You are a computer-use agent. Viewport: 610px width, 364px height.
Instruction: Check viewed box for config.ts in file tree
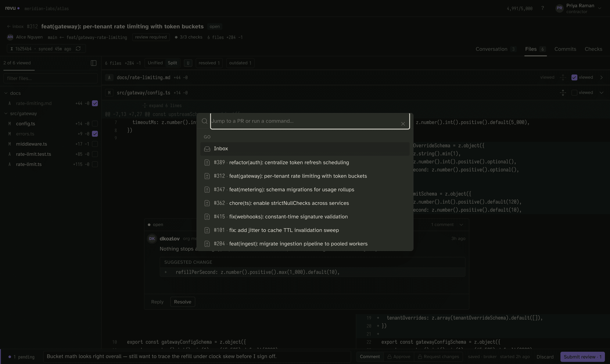coord(95,124)
